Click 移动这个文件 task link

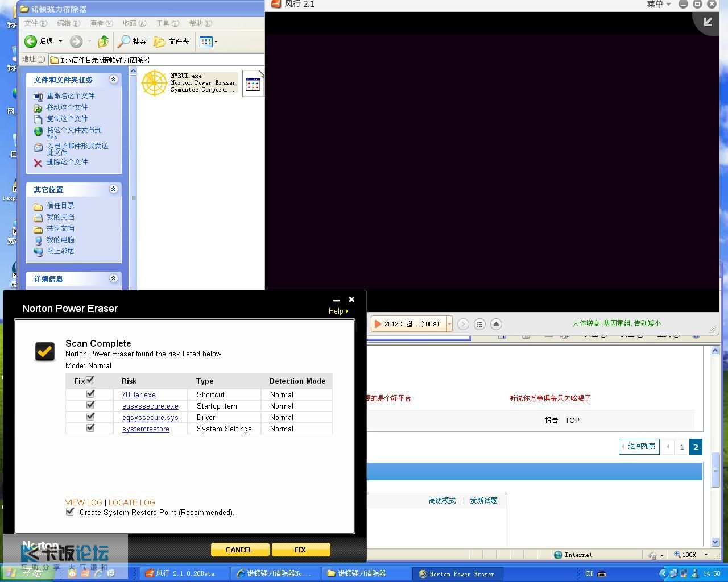67,107
